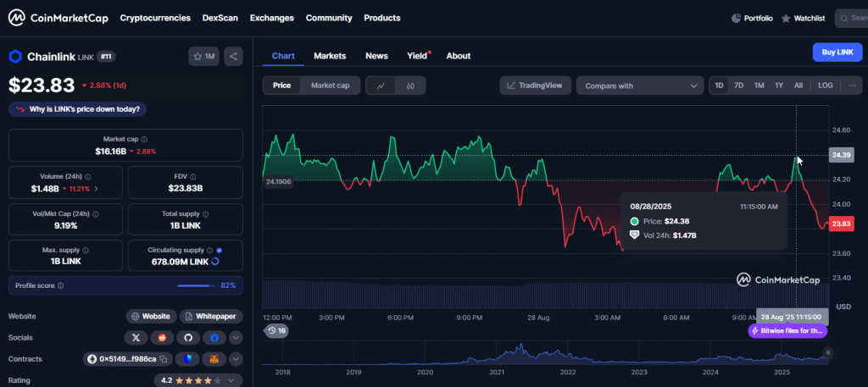The image size is (868, 387).
Task: Switch to the News tab
Action: pos(376,56)
